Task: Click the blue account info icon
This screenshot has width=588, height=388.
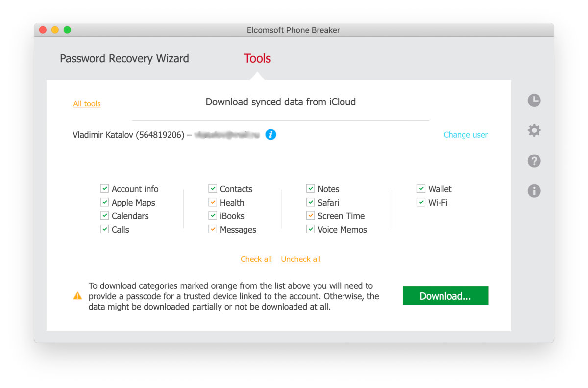Action: click(x=270, y=134)
